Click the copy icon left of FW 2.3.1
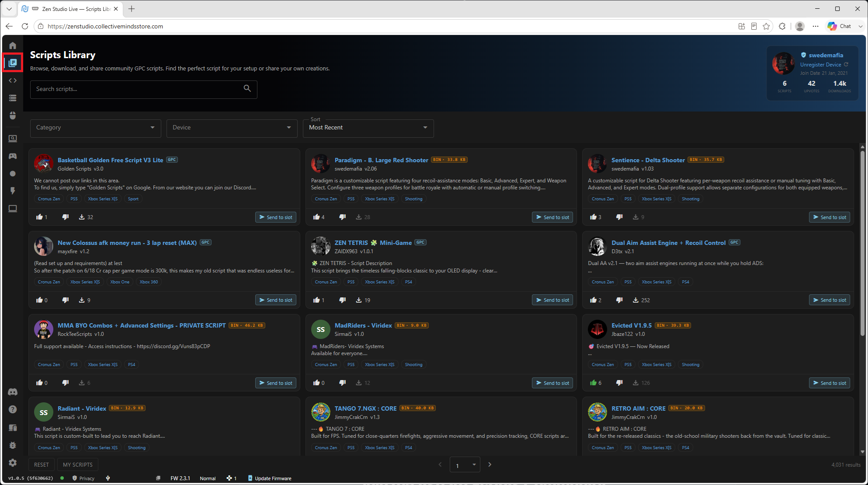 click(x=158, y=478)
